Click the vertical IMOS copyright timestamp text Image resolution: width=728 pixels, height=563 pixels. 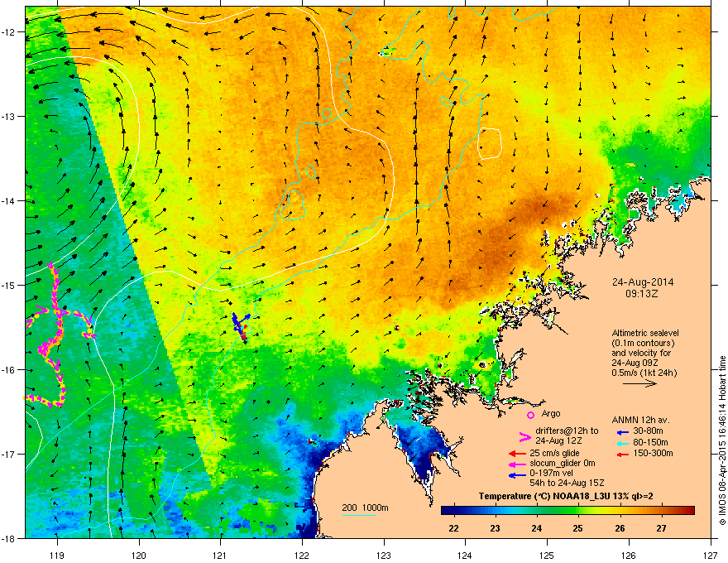tap(722, 440)
